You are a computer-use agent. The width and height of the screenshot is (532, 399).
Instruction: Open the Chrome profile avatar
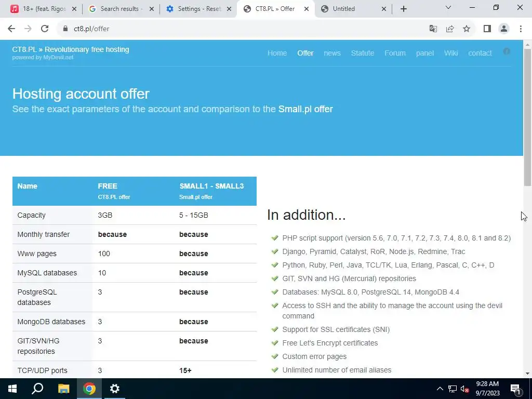tap(504, 29)
